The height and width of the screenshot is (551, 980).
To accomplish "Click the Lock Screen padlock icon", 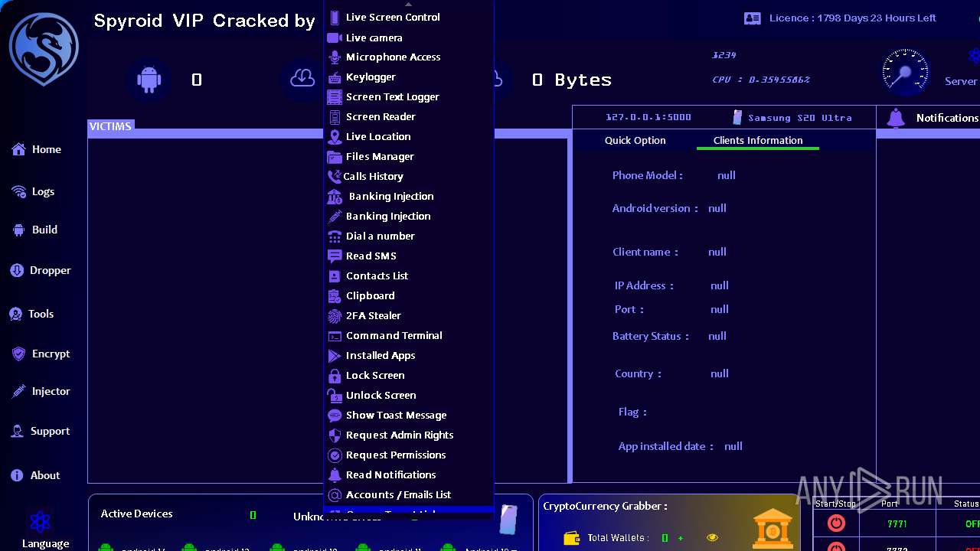I will (x=335, y=376).
